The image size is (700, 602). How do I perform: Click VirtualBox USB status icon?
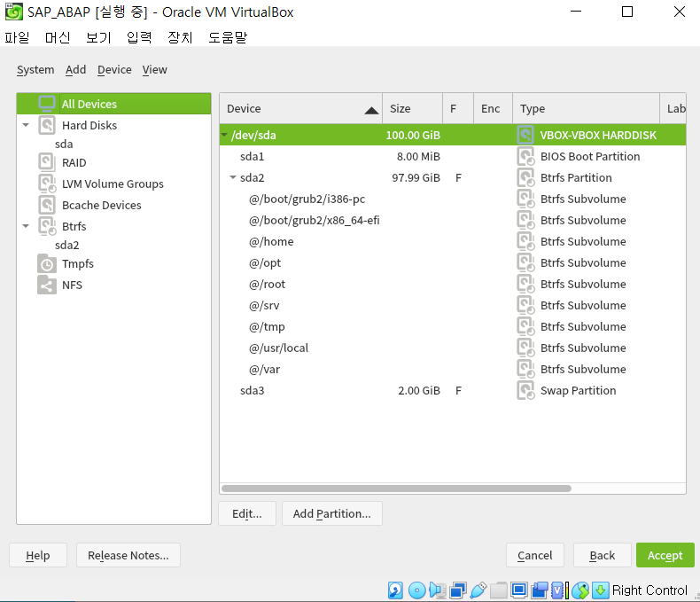click(478, 590)
